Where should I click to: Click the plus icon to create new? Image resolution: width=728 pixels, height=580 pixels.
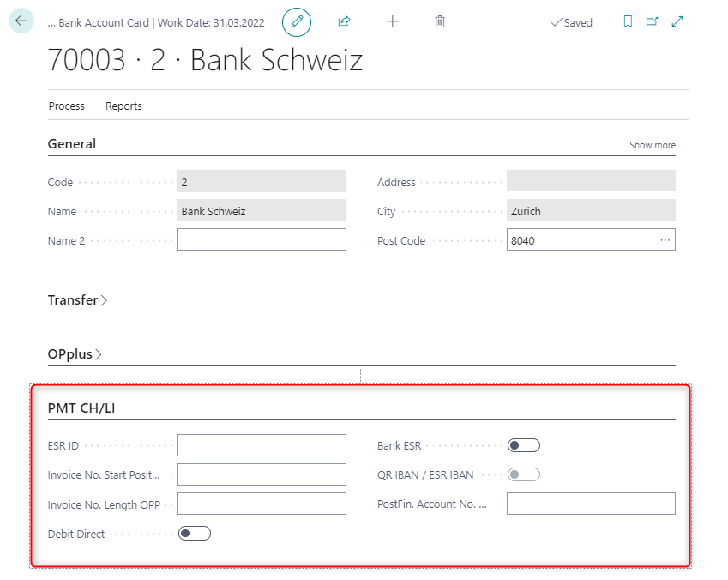pos(393,21)
